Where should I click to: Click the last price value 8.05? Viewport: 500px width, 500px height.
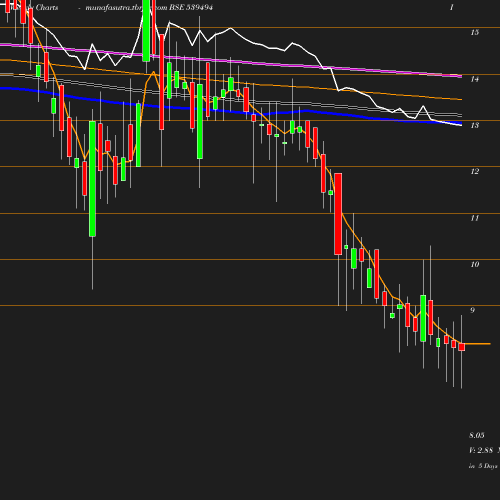click(477, 435)
